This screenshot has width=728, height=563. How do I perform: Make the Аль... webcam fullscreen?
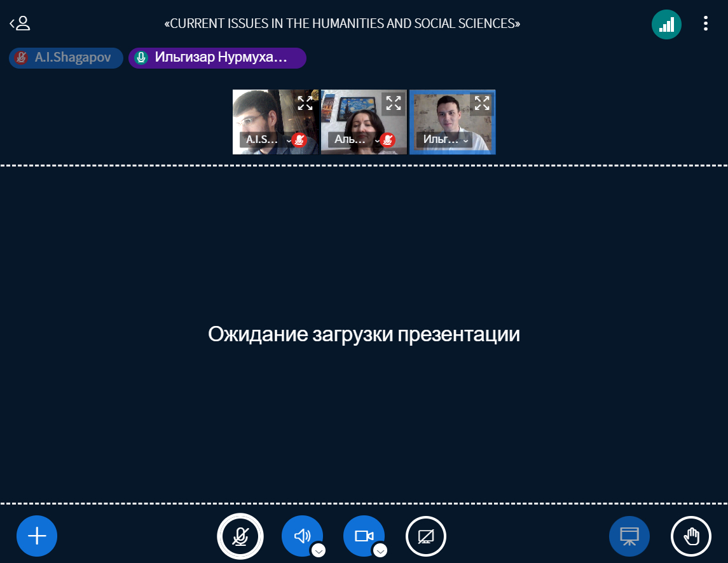coord(394,103)
